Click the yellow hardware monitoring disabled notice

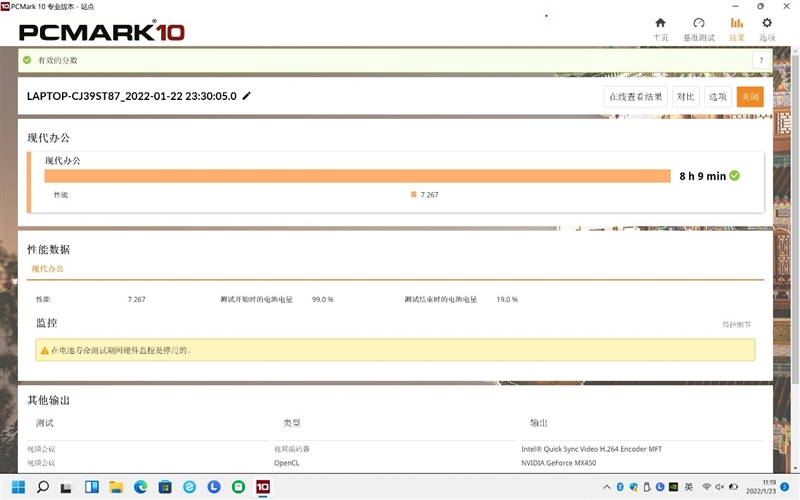point(395,350)
